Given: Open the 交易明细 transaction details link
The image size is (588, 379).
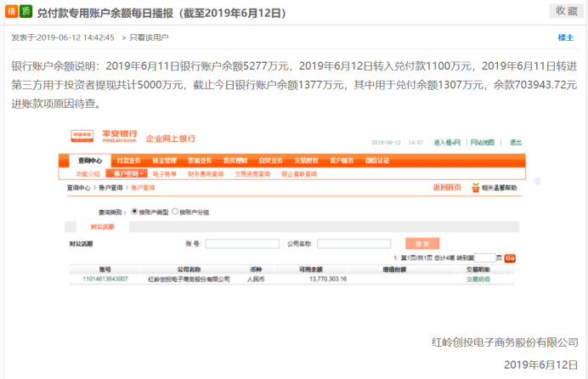Looking at the screenshot, I should point(478,280).
